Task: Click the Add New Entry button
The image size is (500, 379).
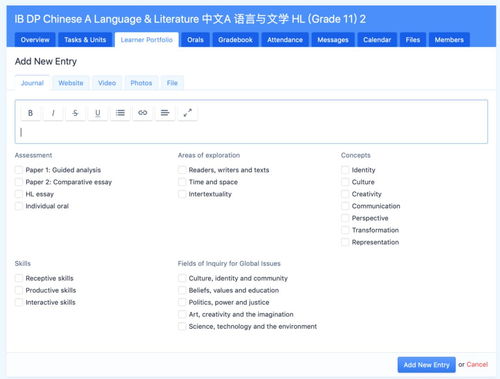Action: coord(427,365)
